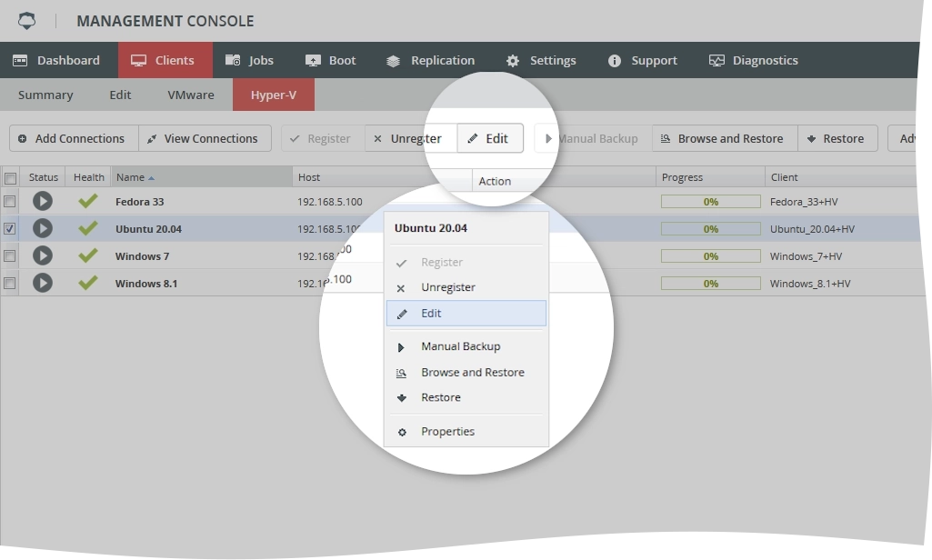Click the play status icon for Windows 8.1
Image resolution: width=932 pixels, height=560 pixels.
click(x=42, y=283)
